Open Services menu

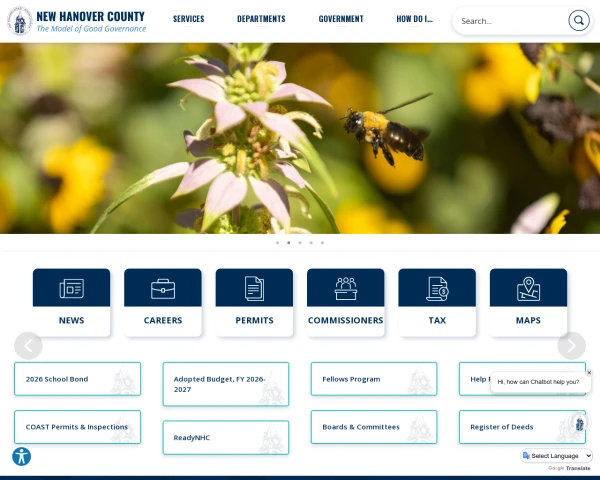189,19
